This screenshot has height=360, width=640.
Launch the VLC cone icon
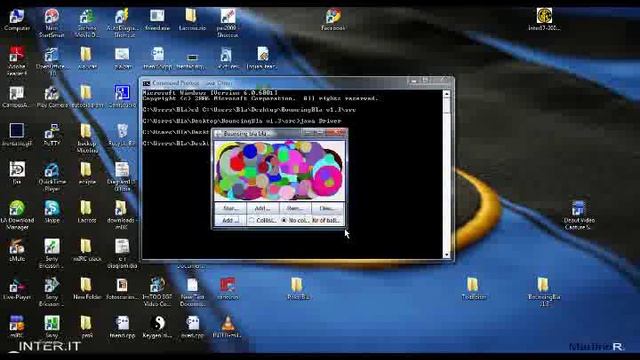(x=228, y=327)
